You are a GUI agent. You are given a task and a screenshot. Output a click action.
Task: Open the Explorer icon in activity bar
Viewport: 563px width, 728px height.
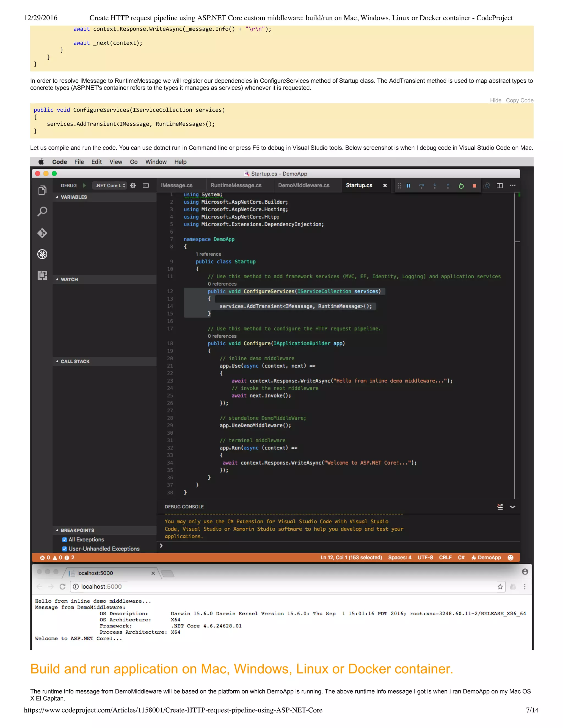42,190
